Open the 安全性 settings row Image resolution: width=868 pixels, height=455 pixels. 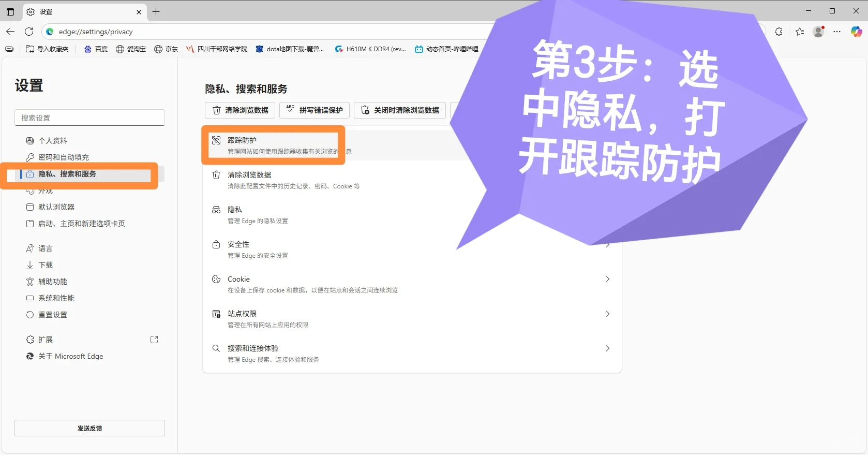pos(412,249)
